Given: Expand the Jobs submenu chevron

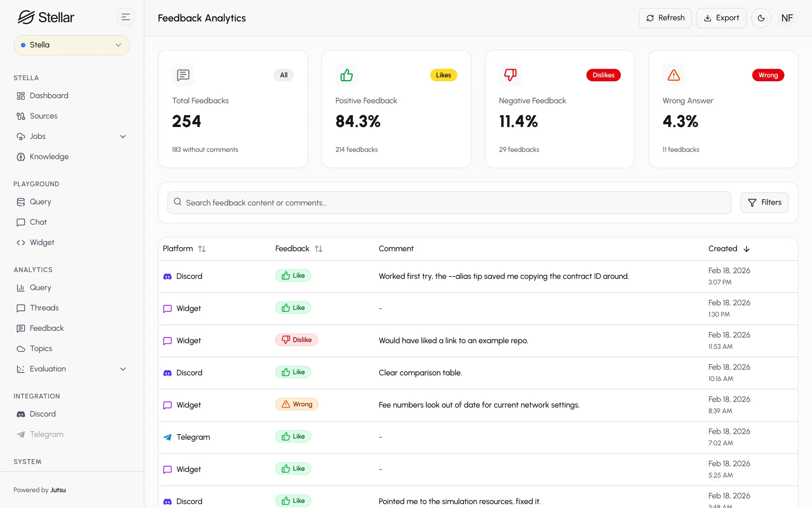Looking at the screenshot, I should pyautogui.click(x=123, y=136).
